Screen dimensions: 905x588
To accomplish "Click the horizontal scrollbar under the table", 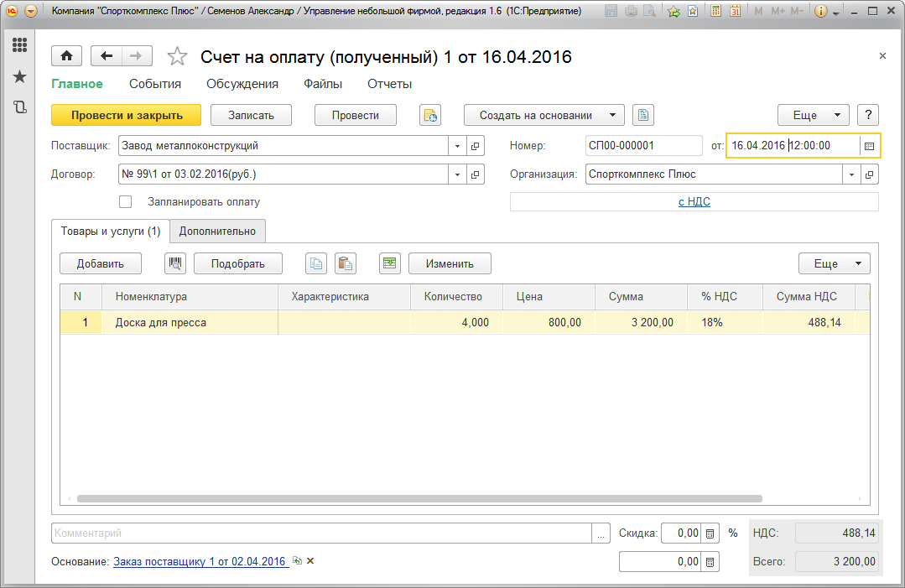I will (419, 498).
